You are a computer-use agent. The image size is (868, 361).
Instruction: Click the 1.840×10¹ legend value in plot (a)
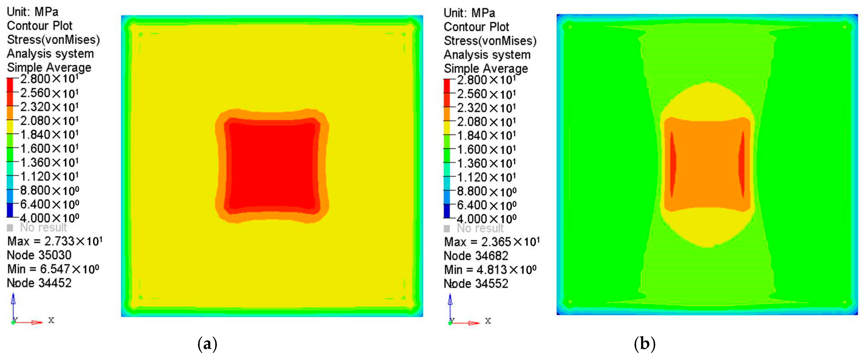pyautogui.click(x=49, y=135)
